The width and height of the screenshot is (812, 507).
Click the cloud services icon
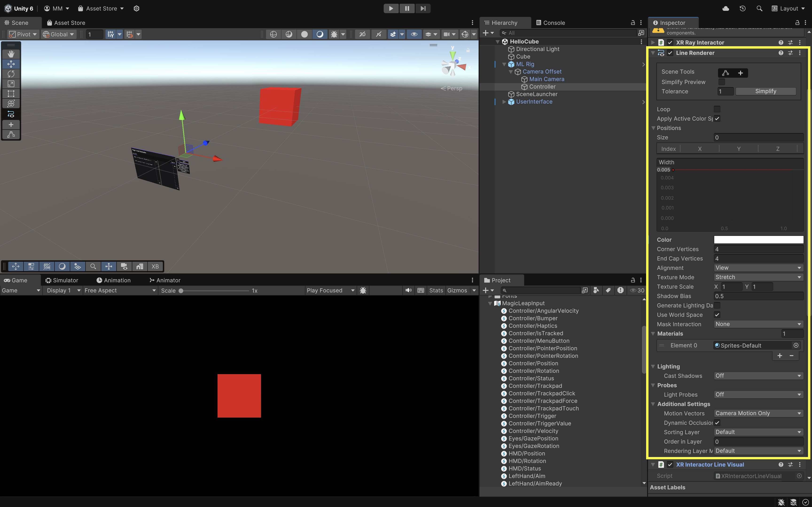pos(726,8)
